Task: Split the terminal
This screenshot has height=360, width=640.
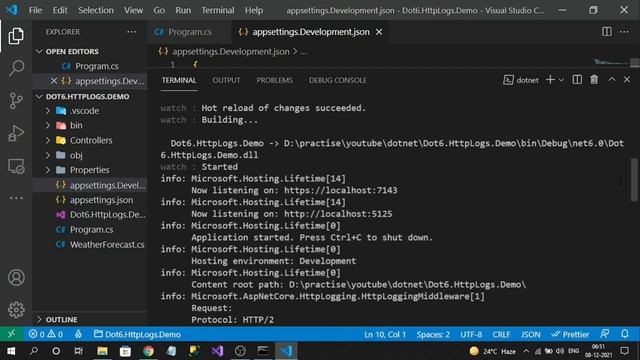Action: pyautogui.click(x=577, y=80)
